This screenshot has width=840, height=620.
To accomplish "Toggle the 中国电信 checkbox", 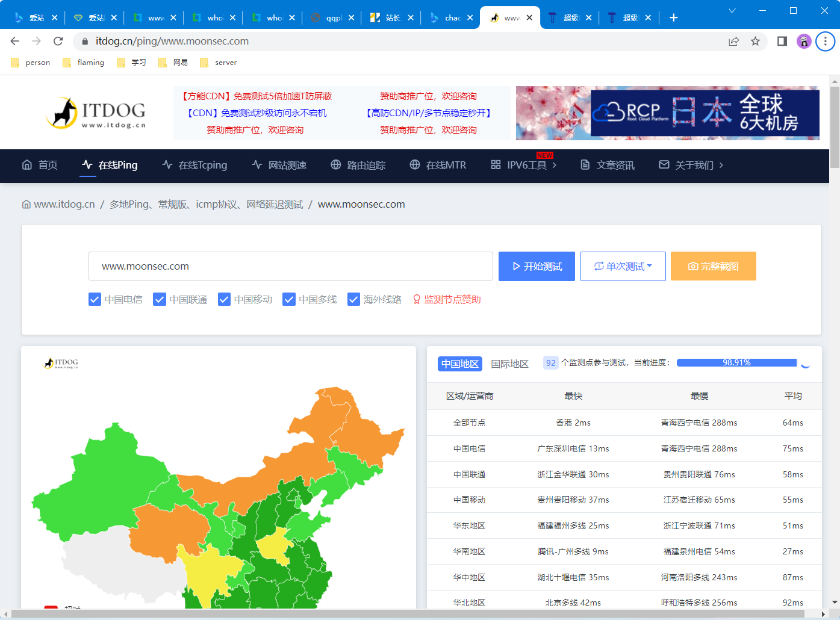I will 95,299.
